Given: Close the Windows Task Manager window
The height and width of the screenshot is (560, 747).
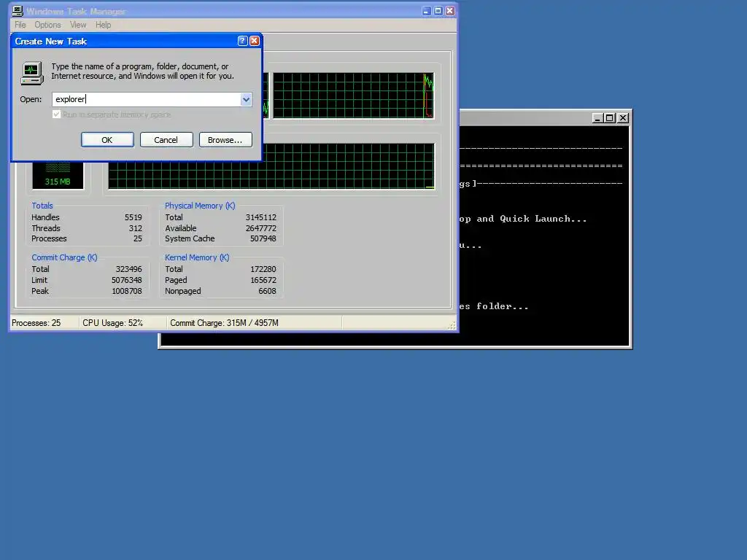Looking at the screenshot, I should click(x=449, y=11).
